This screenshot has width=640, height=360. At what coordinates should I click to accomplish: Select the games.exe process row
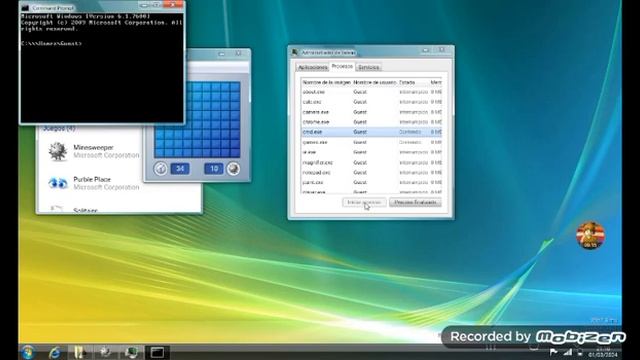371,142
